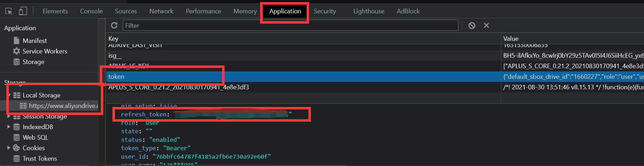The width and height of the screenshot is (644, 166).
Task: Focus the Filter input field
Action: (x=290, y=25)
